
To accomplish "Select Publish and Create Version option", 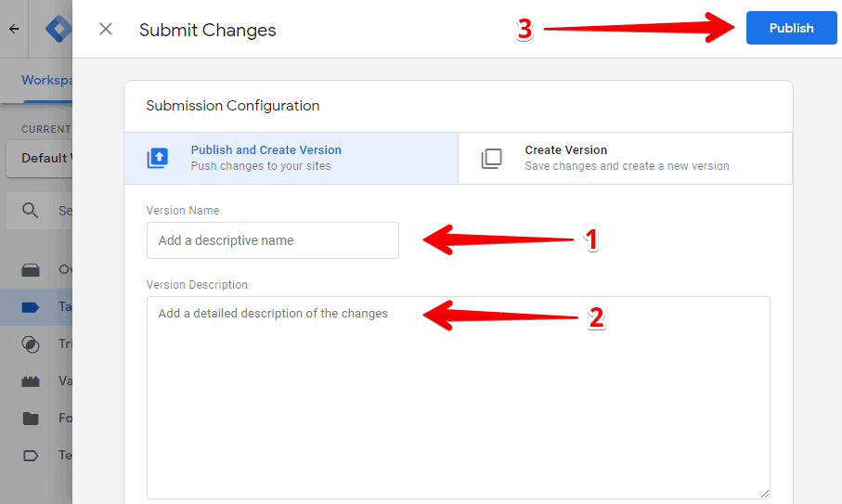I will click(x=291, y=159).
